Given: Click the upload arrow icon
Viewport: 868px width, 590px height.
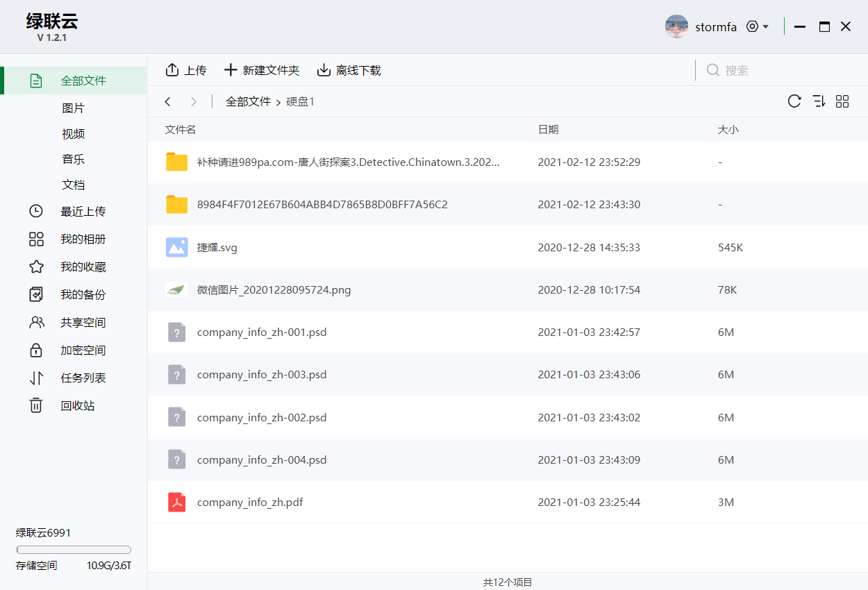Looking at the screenshot, I should tap(172, 70).
